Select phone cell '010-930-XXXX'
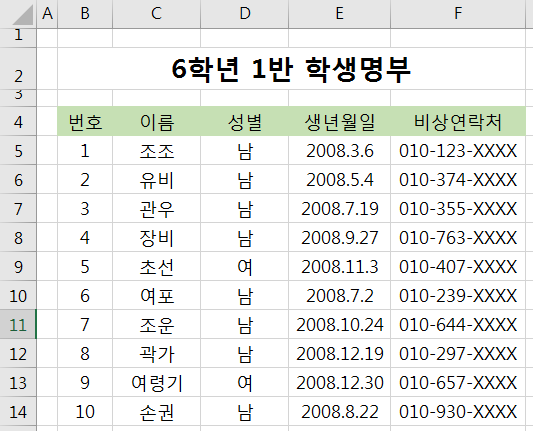The image size is (533, 431). [x=458, y=411]
